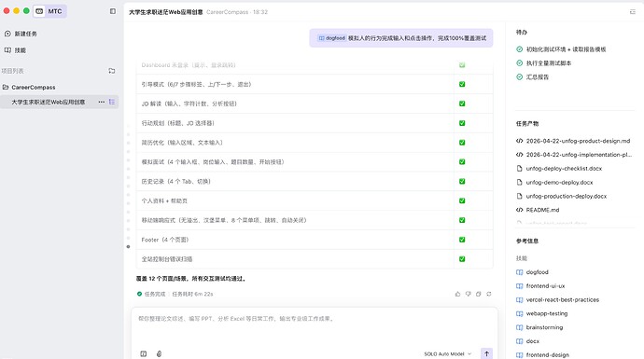Toggle the checkbox for 个人资料 + 帮助页 row

click(x=462, y=200)
